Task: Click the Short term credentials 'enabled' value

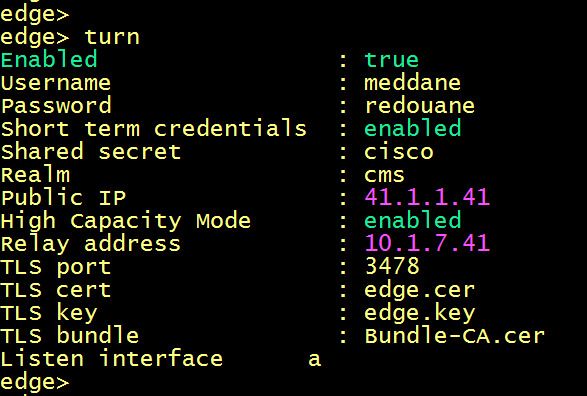Action: click(x=413, y=129)
